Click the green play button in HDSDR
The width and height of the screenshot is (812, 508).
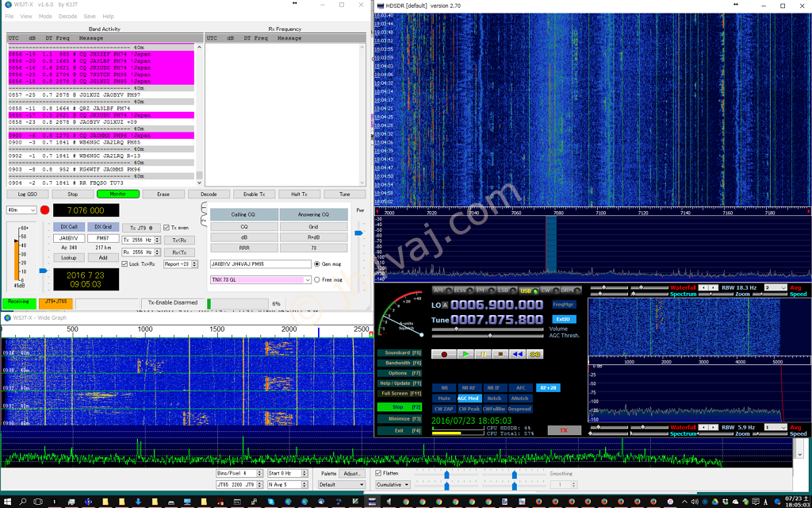[x=466, y=354]
